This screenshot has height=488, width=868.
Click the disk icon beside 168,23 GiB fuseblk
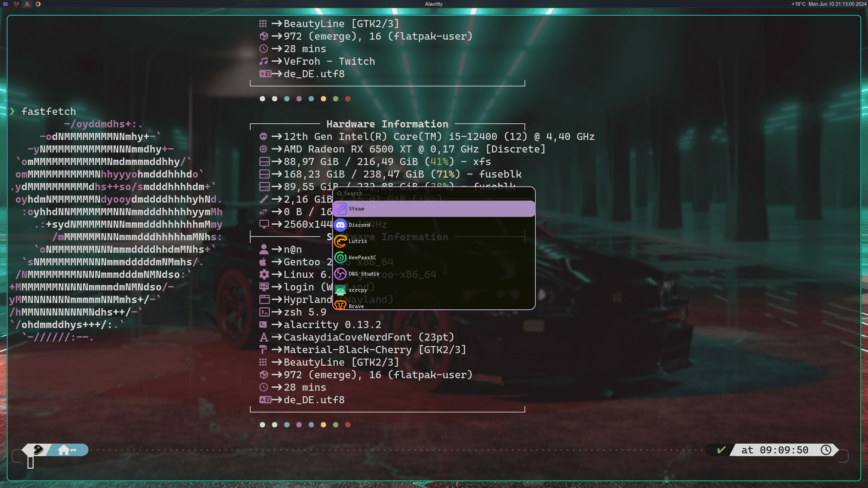(264, 174)
